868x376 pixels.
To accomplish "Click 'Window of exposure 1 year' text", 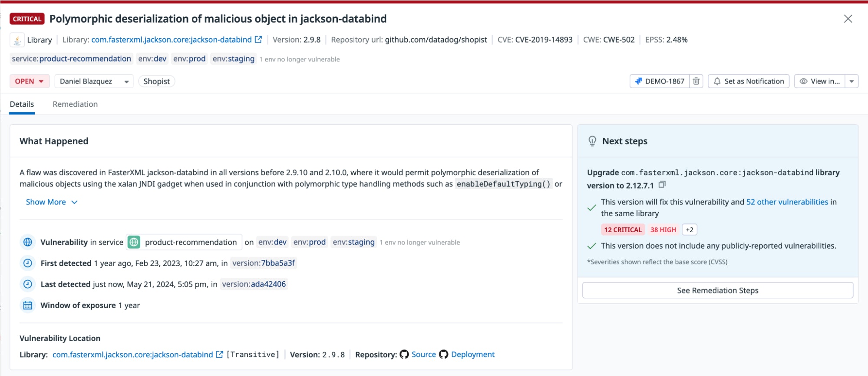I will pos(90,305).
